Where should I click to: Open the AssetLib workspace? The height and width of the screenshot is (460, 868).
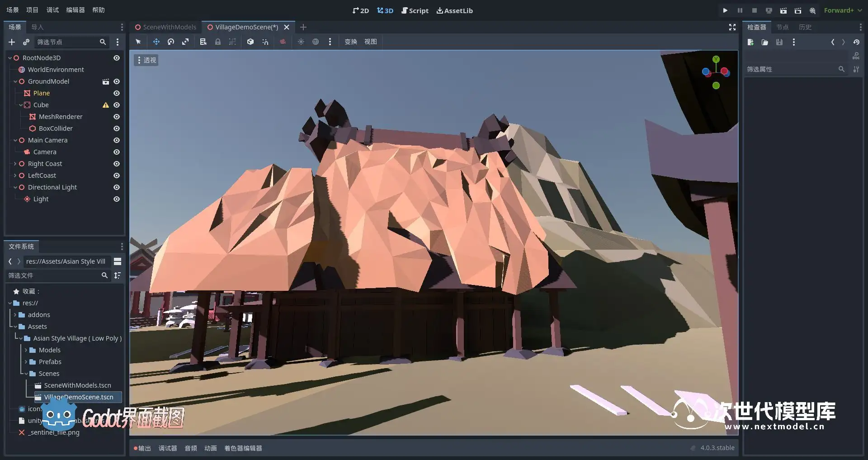(454, 10)
